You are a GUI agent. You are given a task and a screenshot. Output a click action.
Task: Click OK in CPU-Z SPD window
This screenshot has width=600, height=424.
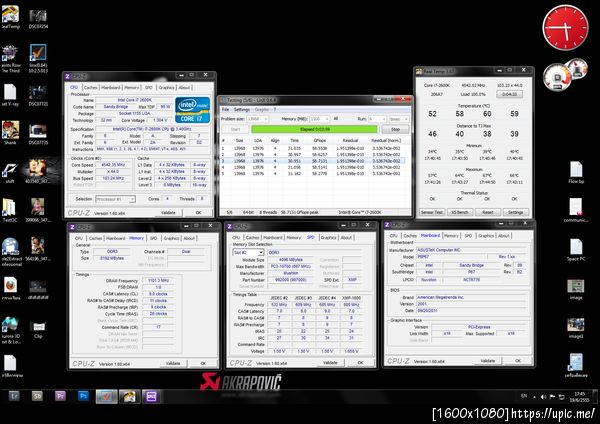360,362
